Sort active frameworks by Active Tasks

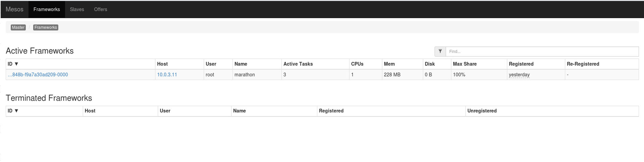click(x=298, y=64)
